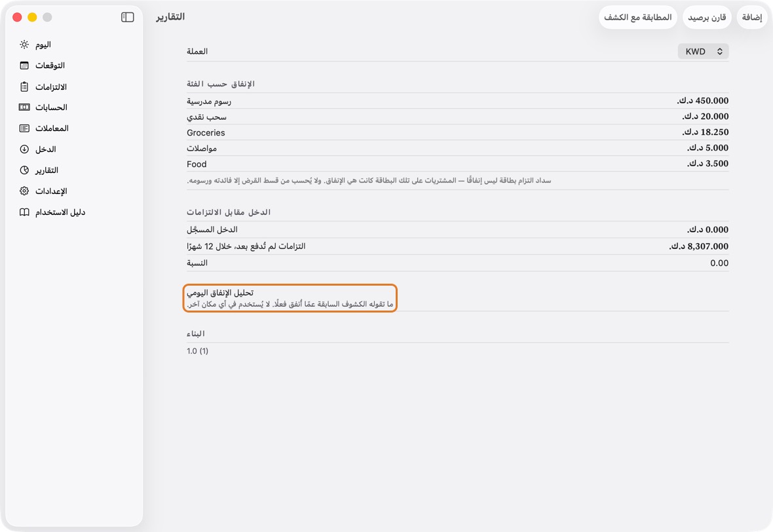Select the رسوم مدرسية spending category row
This screenshot has width=773, height=532.
coord(457,101)
